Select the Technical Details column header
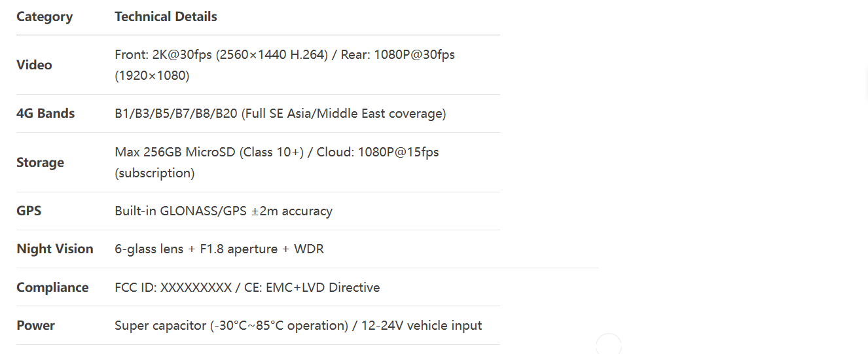This screenshot has width=868, height=354. [166, 17]
